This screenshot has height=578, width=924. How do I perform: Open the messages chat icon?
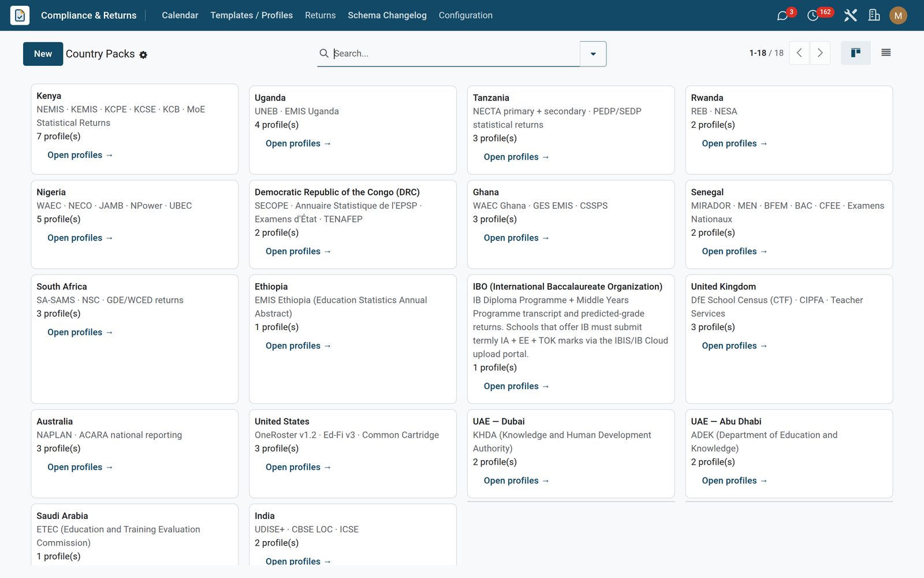pyautogui.click(x=783, y=16)
